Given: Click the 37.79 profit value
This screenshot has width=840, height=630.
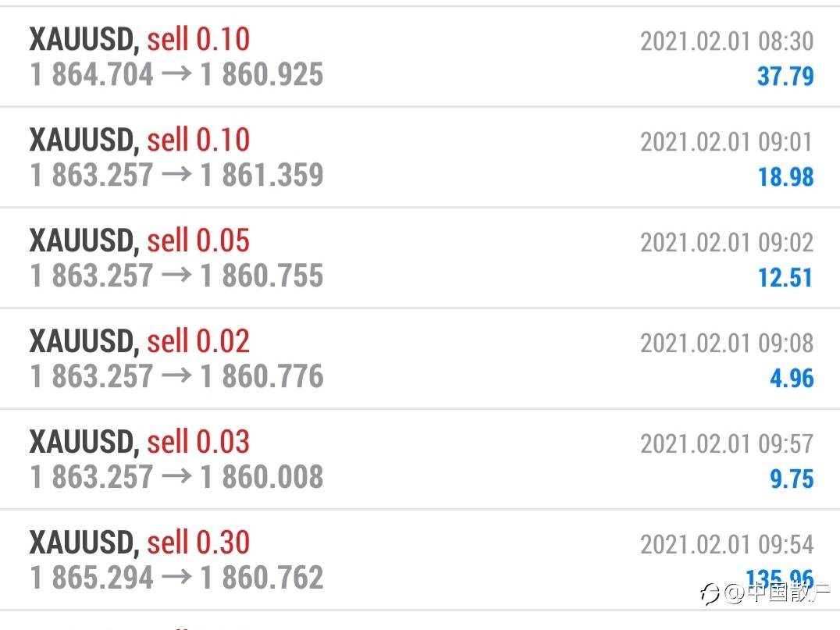Looking at the screenshot, I should click(785, 76).
